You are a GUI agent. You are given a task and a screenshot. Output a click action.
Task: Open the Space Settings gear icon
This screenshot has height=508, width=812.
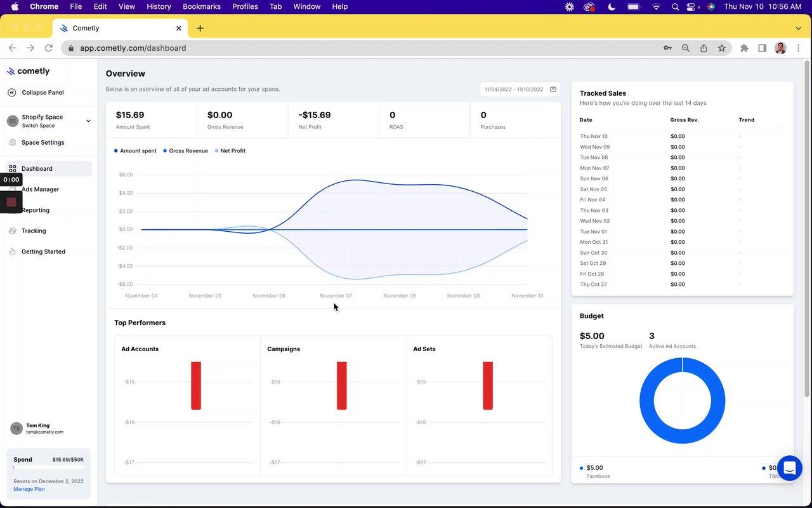click(x=12, y=143)
